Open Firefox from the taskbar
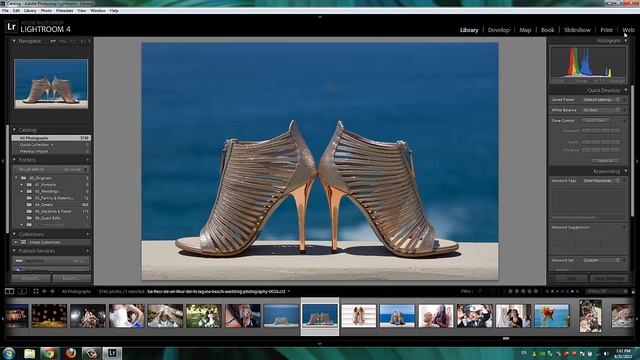The width and height of the screenshot is (640, 360). pos(71,353)
